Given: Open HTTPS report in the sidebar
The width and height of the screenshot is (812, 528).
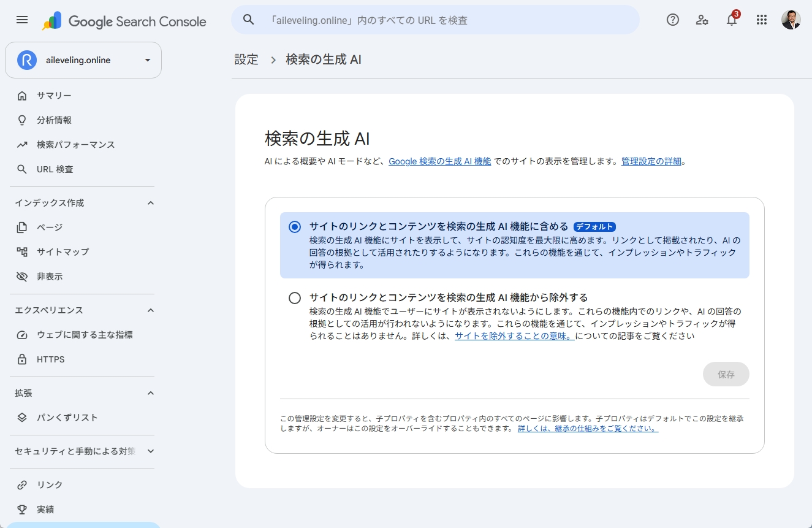Looking at the screenshot, I should tap(50, 359).
